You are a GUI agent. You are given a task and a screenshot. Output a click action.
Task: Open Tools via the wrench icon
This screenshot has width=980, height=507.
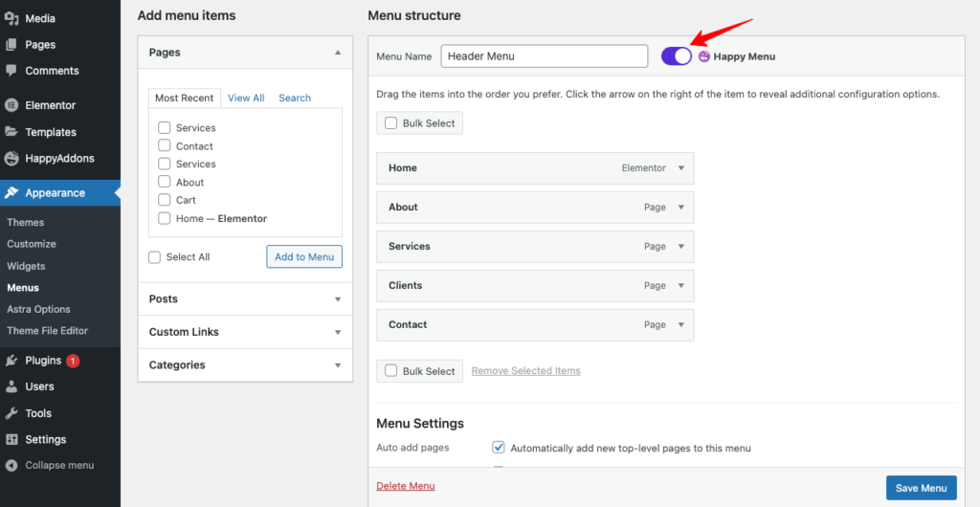[x=11, y=412]
